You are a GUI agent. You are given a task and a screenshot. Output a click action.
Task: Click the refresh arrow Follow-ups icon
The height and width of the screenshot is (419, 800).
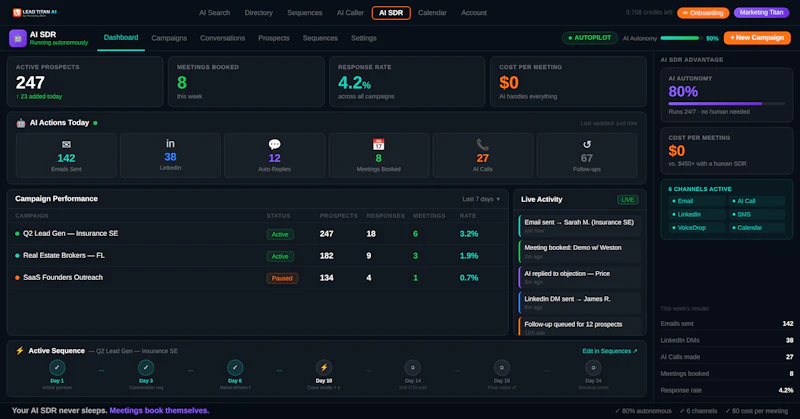[x=587, y=144]
